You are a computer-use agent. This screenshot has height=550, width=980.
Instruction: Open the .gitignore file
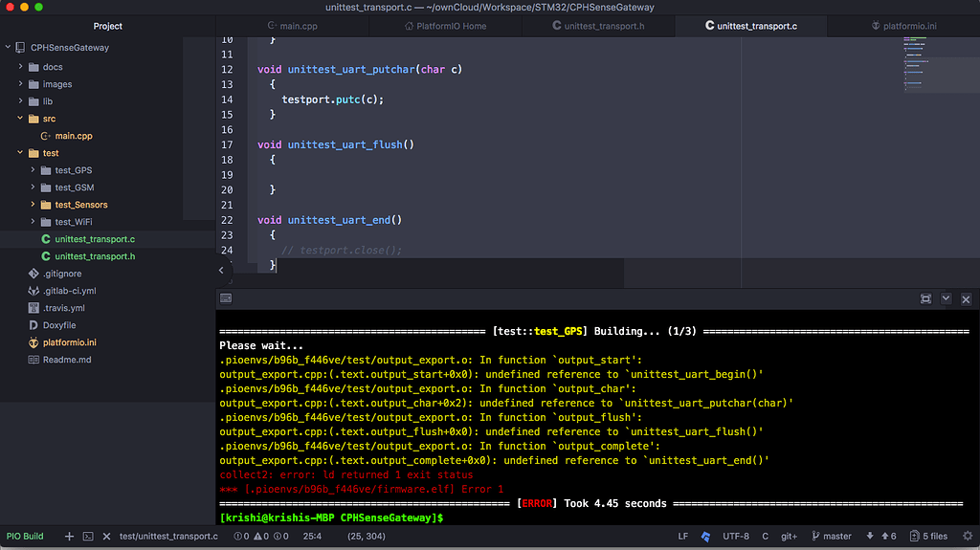coord(62,274)
